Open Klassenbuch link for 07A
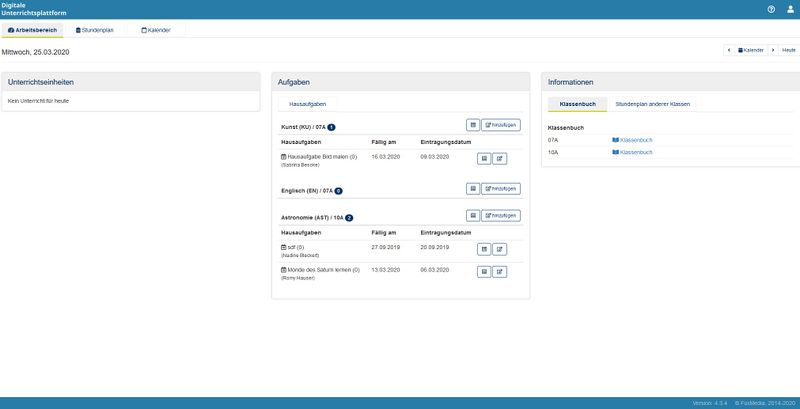The width and height of the screenshot is (800, 409). click(x=632, y=140)
